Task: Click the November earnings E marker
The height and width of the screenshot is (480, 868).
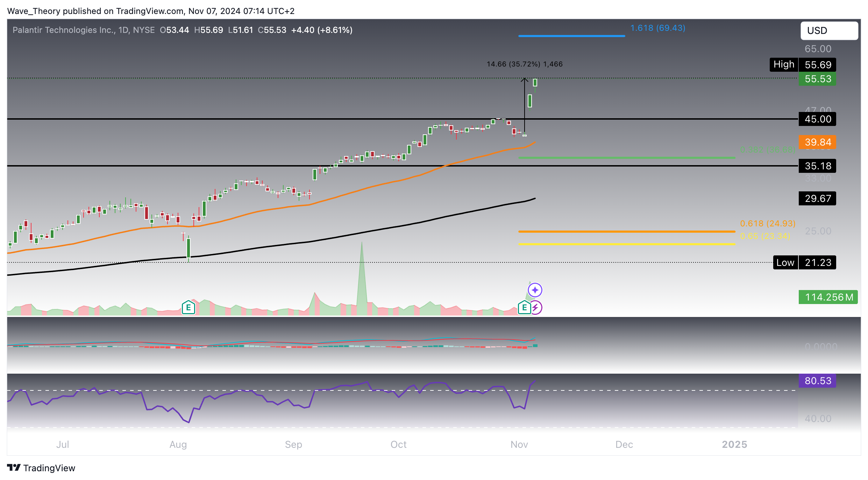Action: point(524,308)
